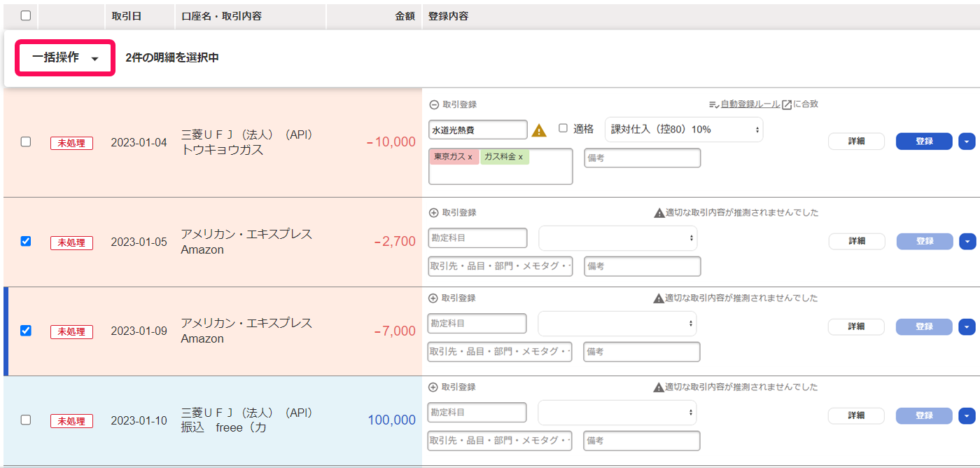Image resolution: width=980 pixels, height=468 pixels.
Task: Click the 水道光熱費 account field
Action: [478, 130]
